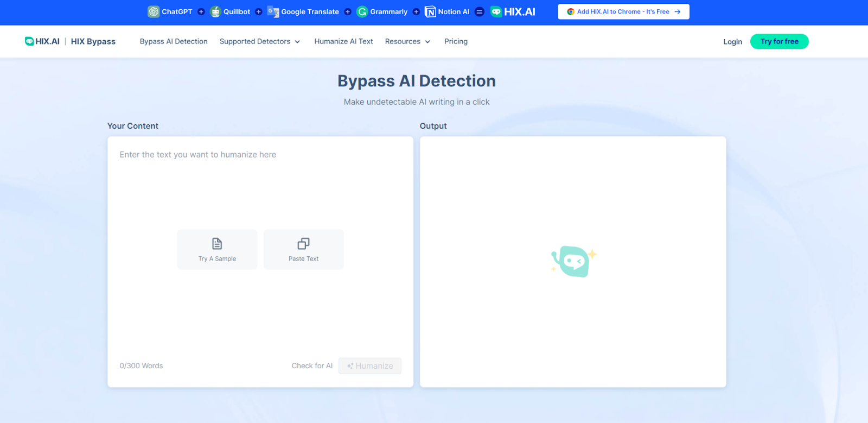Click the HIX.AI logo in navigation bar
This screenshot has width=868, height=423.
click(42, 41)
